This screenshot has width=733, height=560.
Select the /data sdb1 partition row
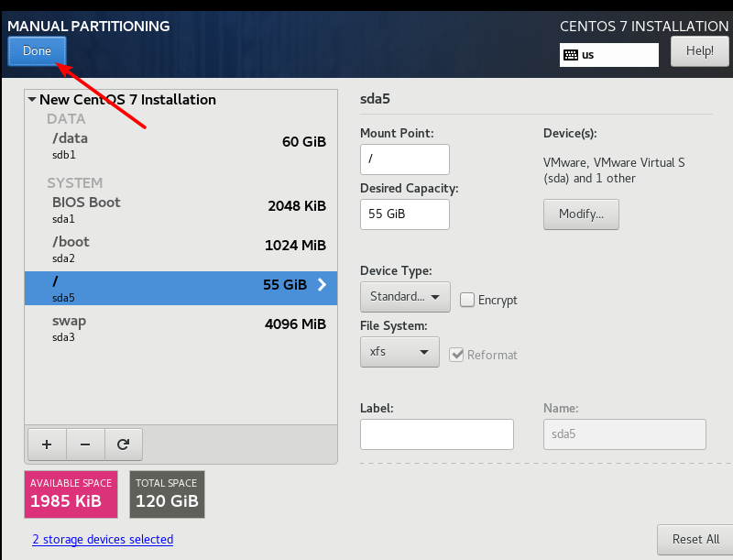(181, 146)
